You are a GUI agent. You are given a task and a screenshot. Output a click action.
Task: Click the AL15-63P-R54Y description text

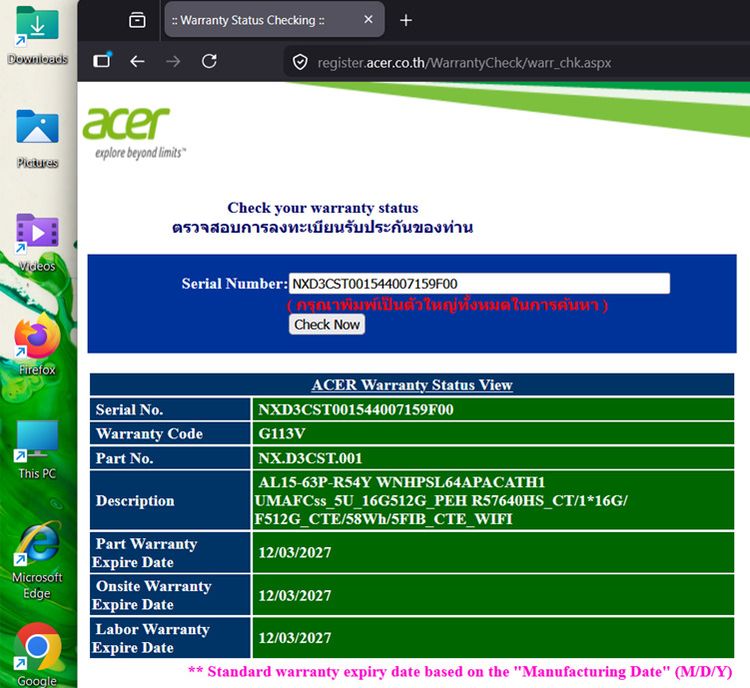[x=441, y=500]
